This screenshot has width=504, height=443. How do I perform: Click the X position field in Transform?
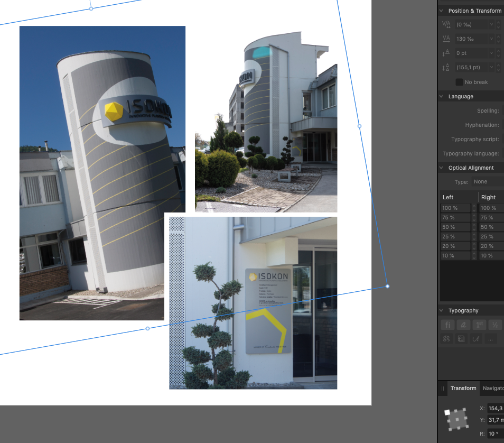tap(496, 408)
